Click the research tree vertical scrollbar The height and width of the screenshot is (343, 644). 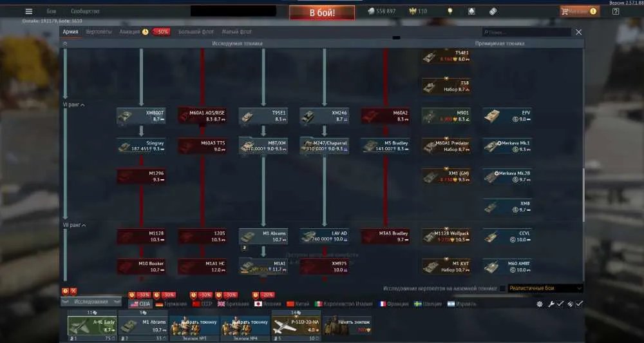click(x=583, y=195)
